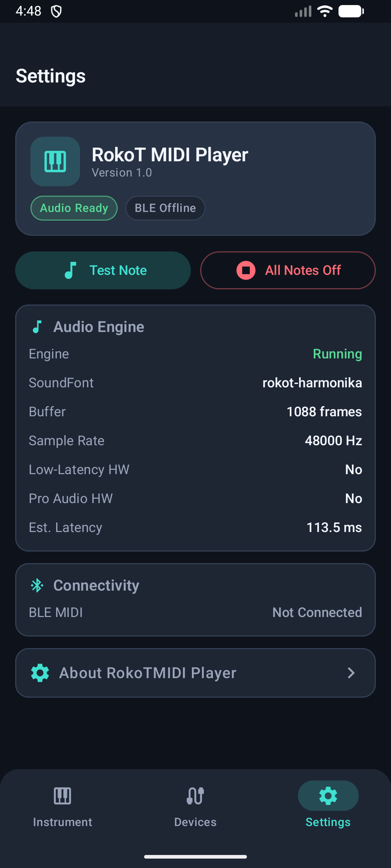The height and width of the screenshot is (868, 391).
Task: Click the music note icon beside Audio Engine
Action: (37, 327)
